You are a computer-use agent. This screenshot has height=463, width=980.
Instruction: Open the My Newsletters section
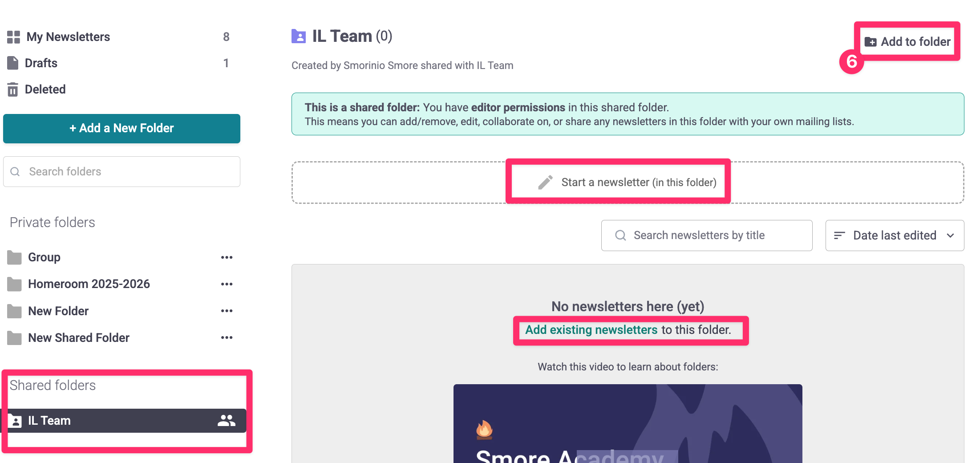(68, 37)
